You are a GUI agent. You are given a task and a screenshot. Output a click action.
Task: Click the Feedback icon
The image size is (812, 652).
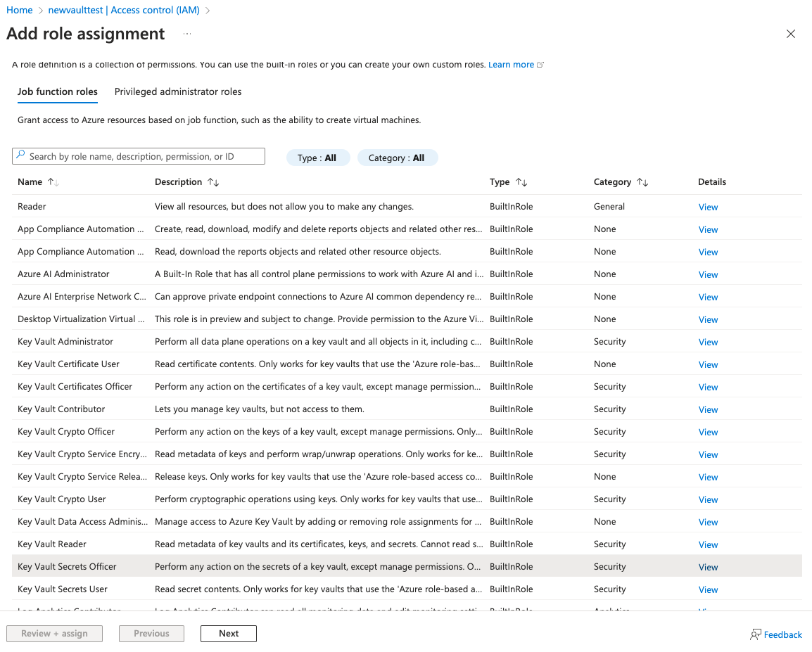pyautogui.click(x=756, y=634)
